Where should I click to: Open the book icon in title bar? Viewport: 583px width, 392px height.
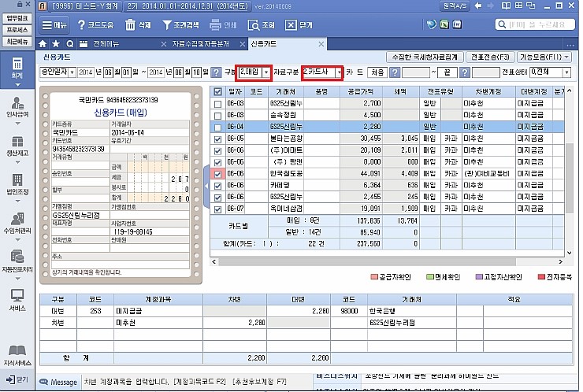506,6
